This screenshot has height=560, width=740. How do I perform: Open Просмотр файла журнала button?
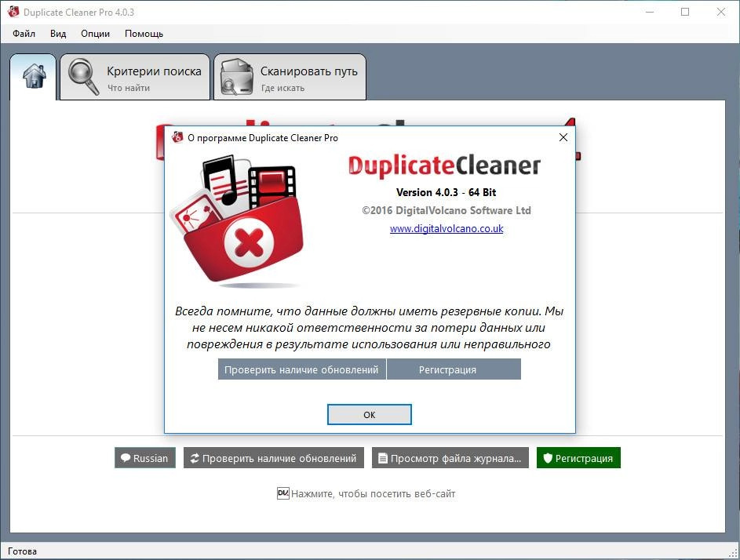click(x=450, y=457)
